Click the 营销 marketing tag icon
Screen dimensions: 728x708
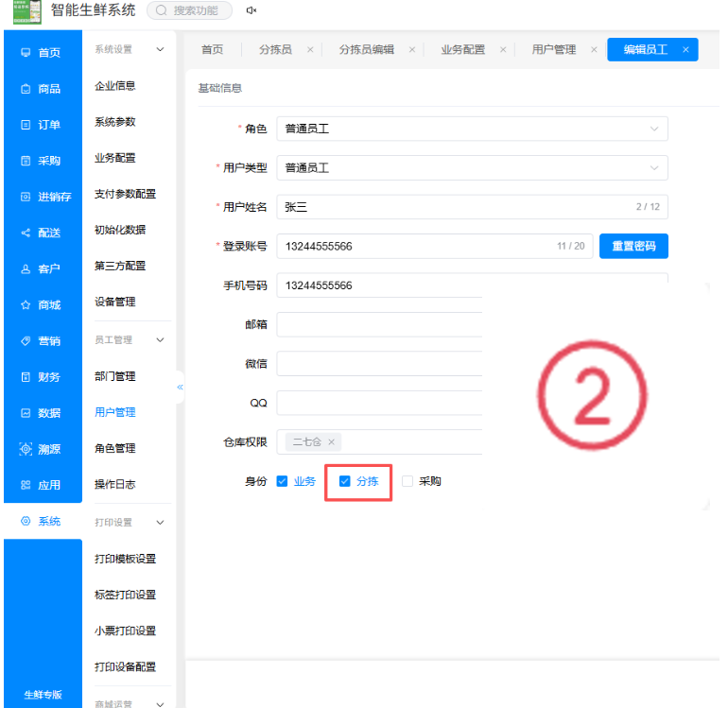26,341
